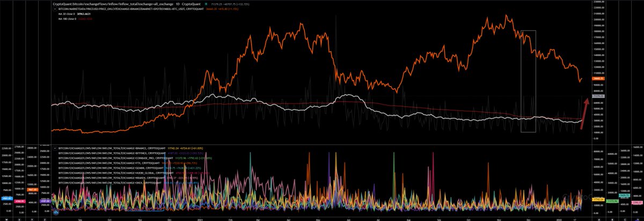Click the 17 date label on time axis
Screen dimensions: 644x221
(575, 219)
